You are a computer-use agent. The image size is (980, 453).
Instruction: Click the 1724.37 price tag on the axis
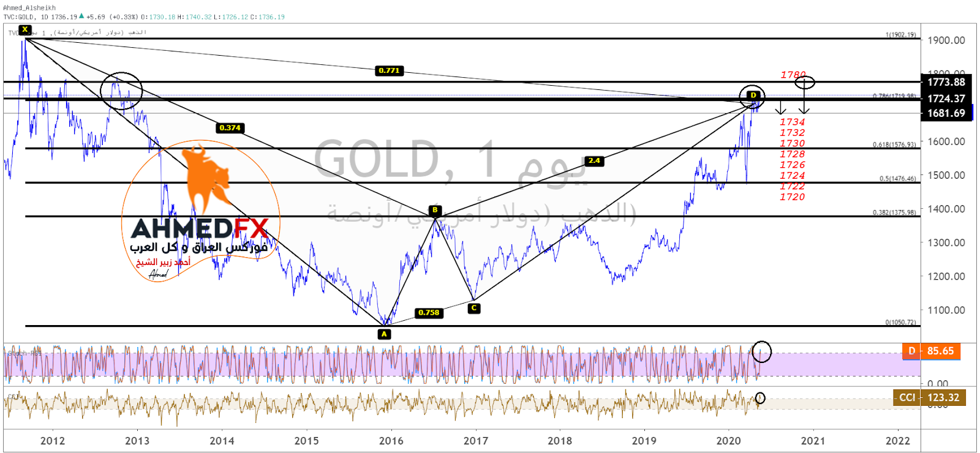pyautogui.click(x=946, y=99)
